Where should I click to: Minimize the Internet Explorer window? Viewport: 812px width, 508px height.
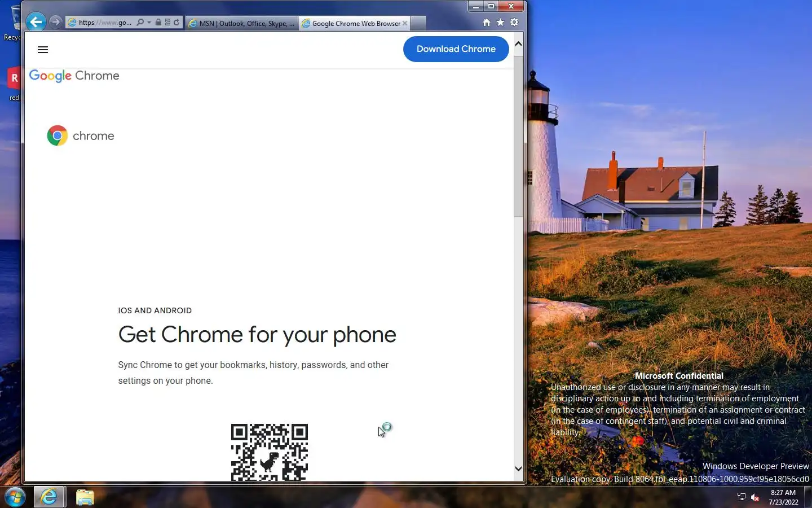coord(476,6)
